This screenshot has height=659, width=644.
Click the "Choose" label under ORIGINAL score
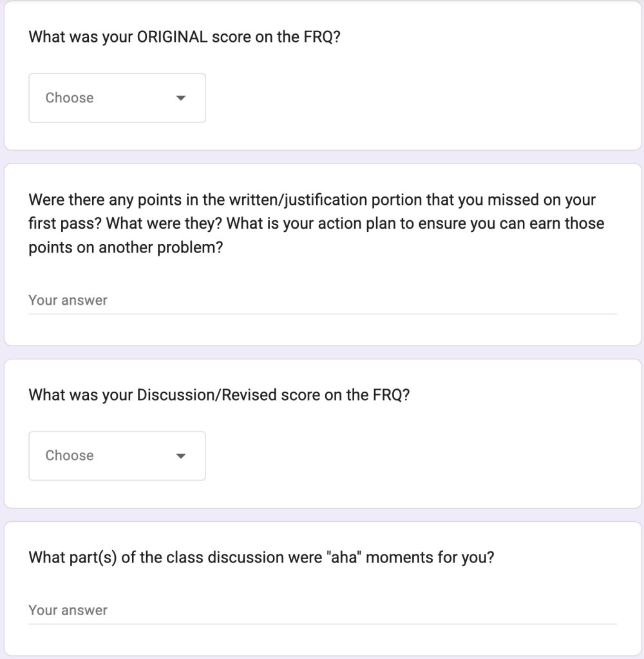click(70, 98)
